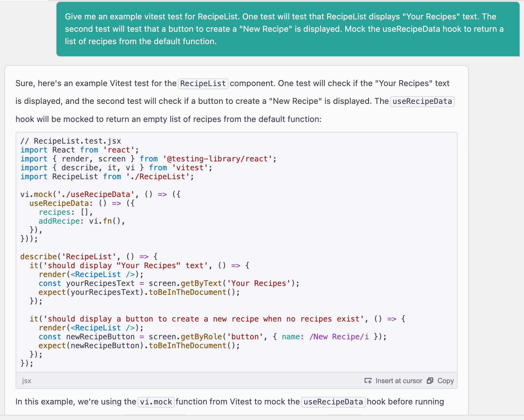The height and width of the screenshot is (420, 524).
Task: Click the describe('RecipeList') code line
Action: coord(88,256)
